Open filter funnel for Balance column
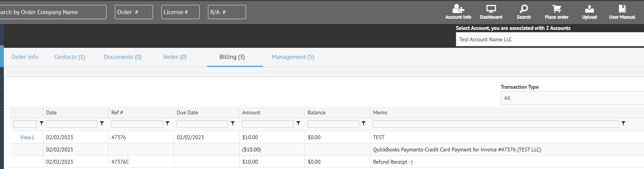Screen dimensions: 644x169 click(364, 123)
